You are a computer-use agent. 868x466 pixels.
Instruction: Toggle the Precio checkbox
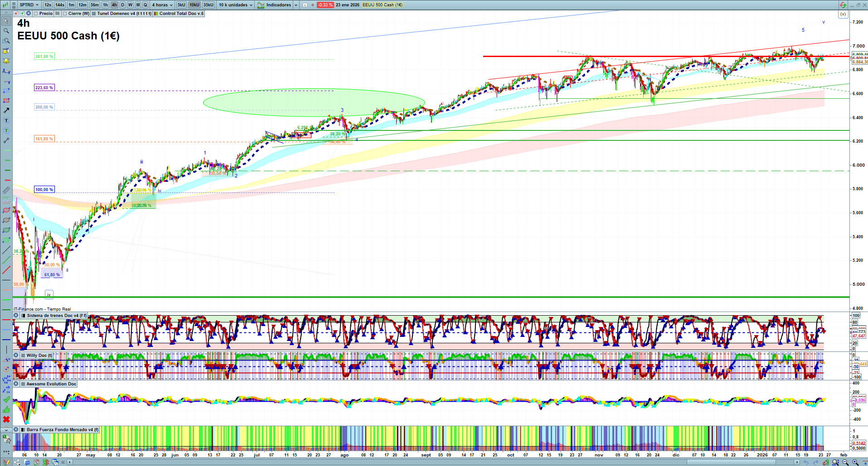(x=36, y=14)
